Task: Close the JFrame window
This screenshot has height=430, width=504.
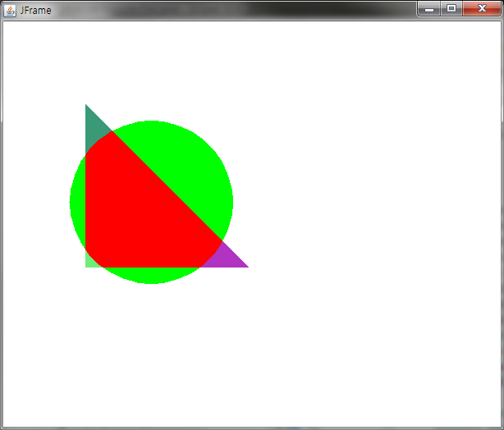Action: coord(482,8)
